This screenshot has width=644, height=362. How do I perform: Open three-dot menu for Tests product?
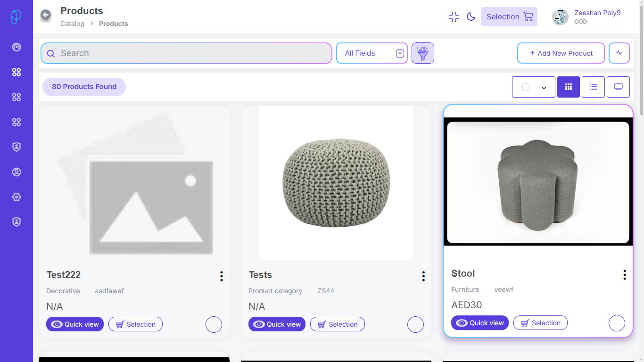pyautogui.click(x=423, y=276)
